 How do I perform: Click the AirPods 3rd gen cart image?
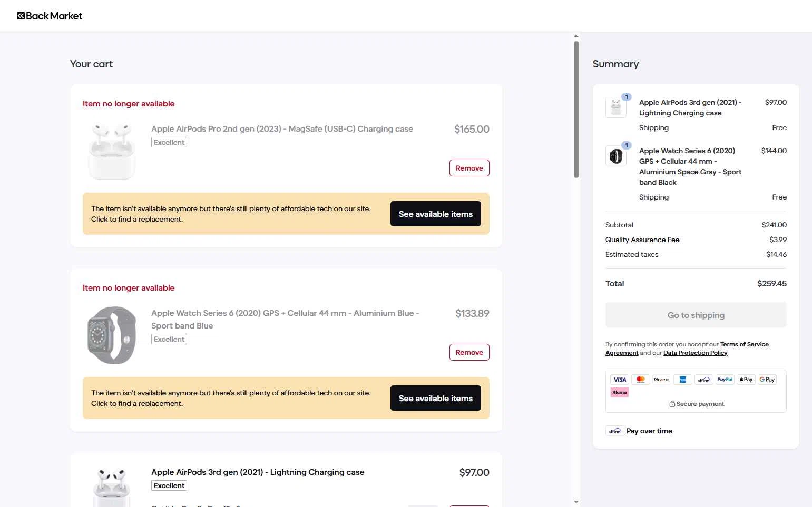[x=112, y=487]
